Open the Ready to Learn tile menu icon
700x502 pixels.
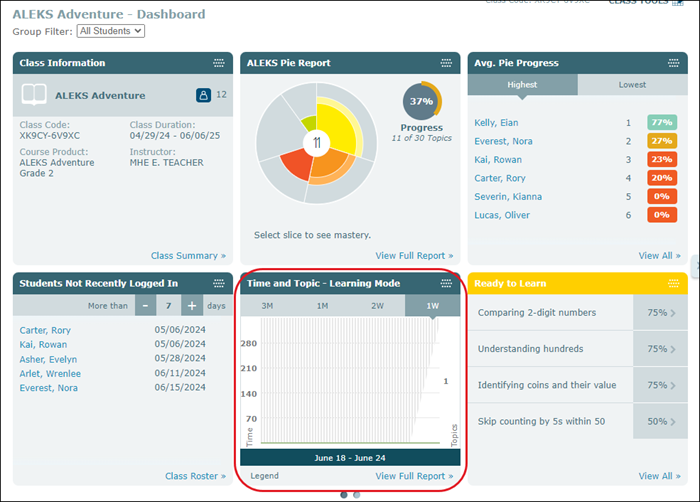pyautogui.click(x=674, y=284)
